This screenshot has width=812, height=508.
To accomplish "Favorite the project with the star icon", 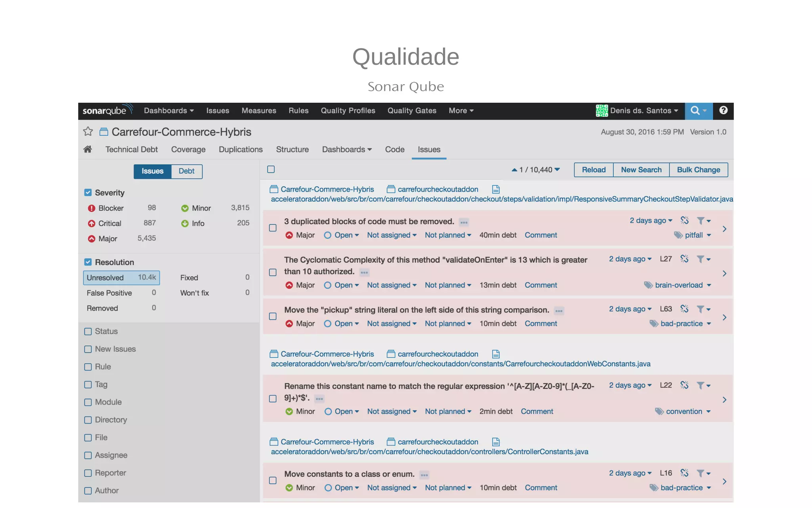I will (88, 131).
